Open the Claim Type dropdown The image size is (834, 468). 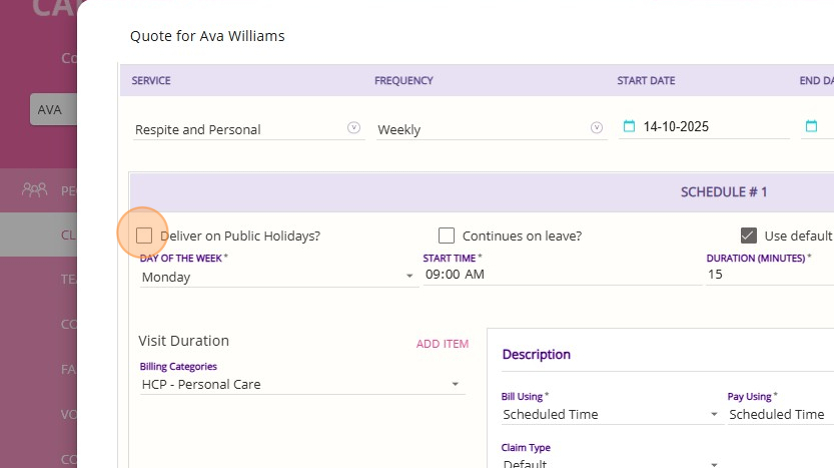click(x=714, y=464)
